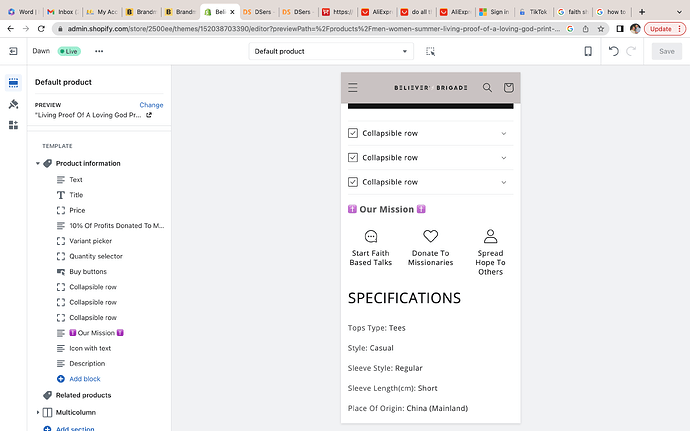Image resolution: width=690 pixels, height=431 pixels.
Task: Click second Collapsible row checkmark icon in preview
Action: tap(353, 157)
